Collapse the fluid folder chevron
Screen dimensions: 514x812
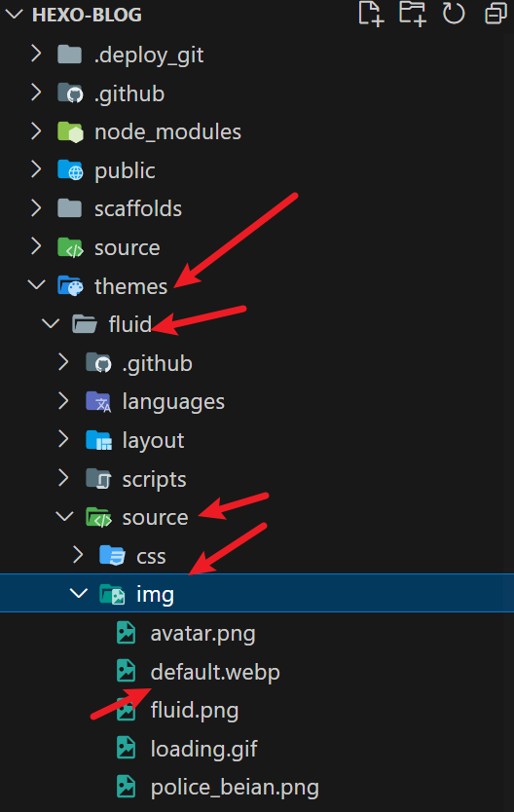point(51,323)
